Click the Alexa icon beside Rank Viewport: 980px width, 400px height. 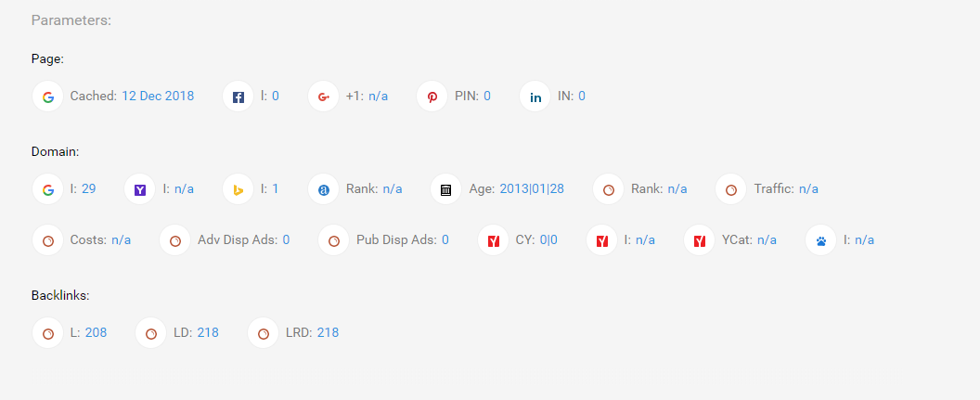(323, 189)
